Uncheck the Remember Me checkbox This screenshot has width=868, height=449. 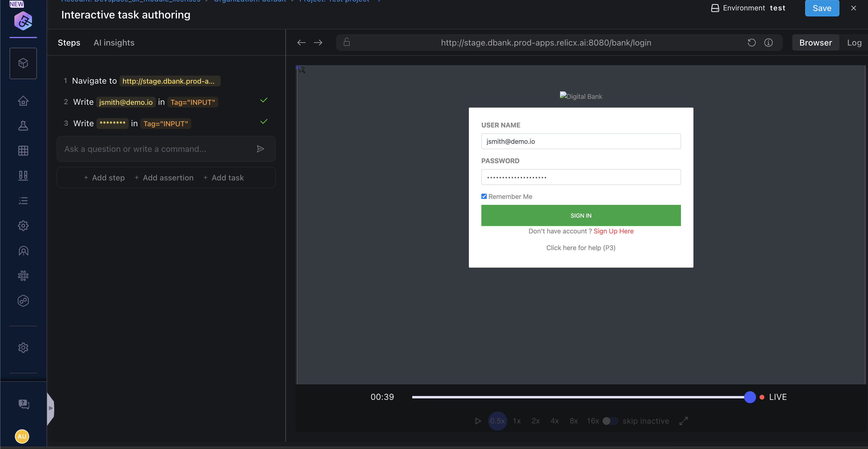pos(484,197)
